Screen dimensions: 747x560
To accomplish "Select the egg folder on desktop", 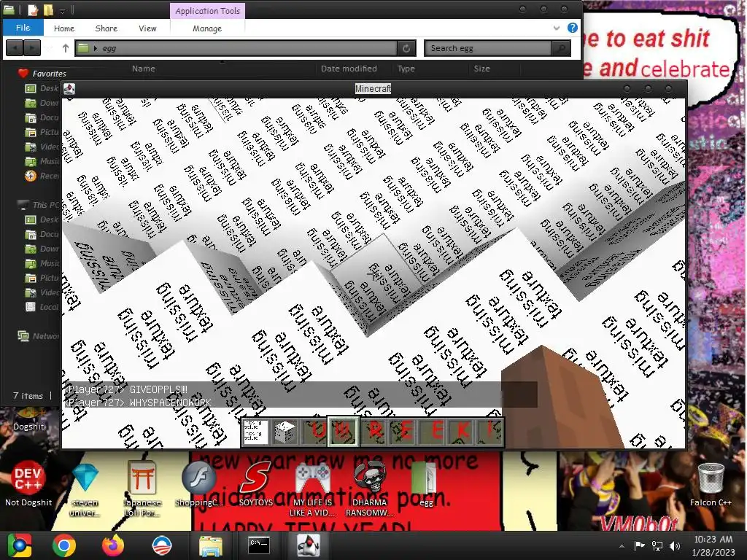I will (x=425, y=484).
